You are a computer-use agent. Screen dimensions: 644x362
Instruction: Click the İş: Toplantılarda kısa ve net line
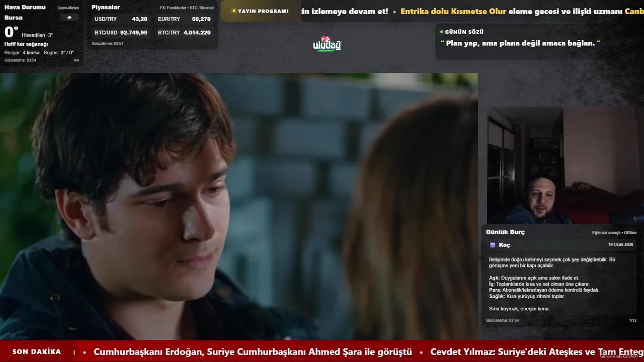[x=539, y=284]
